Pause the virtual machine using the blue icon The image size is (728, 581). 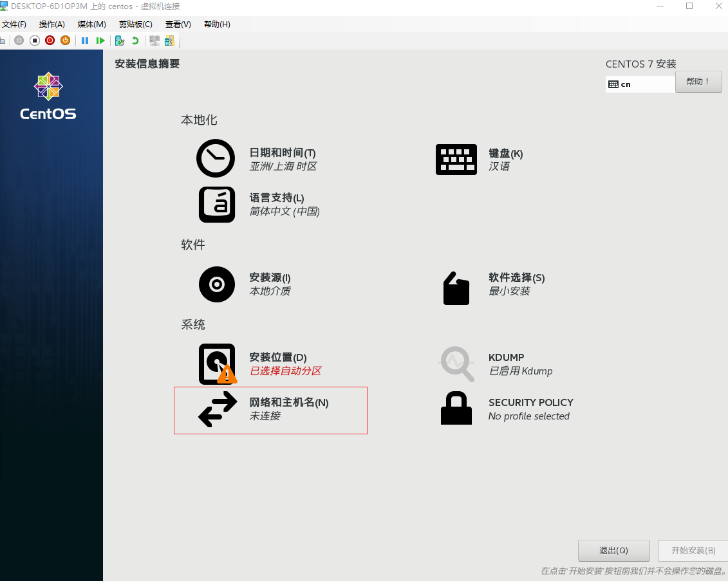click(85, 41)
